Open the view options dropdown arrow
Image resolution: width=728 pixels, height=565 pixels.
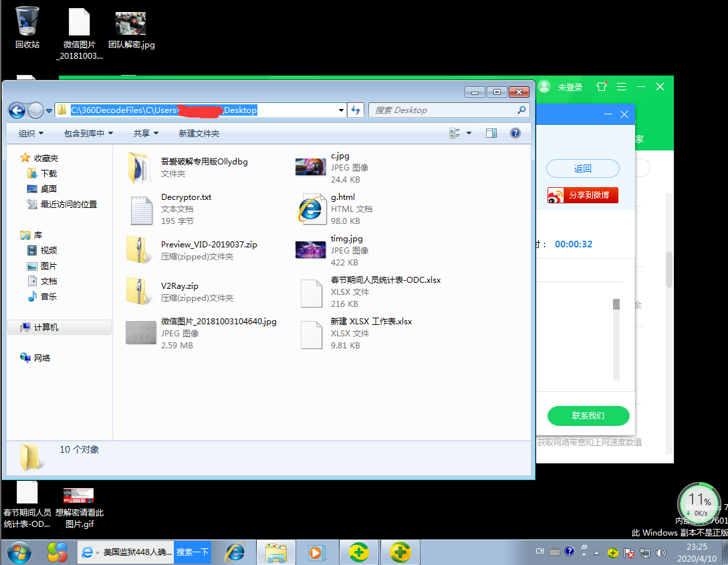coord(469,133)
